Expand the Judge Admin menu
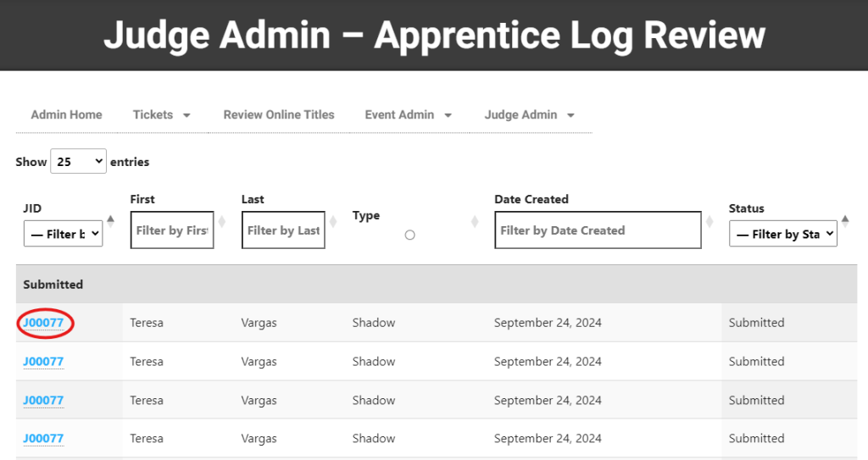This screenshot has width=868, height=460. pyautogui.click(x=529, y=115)
